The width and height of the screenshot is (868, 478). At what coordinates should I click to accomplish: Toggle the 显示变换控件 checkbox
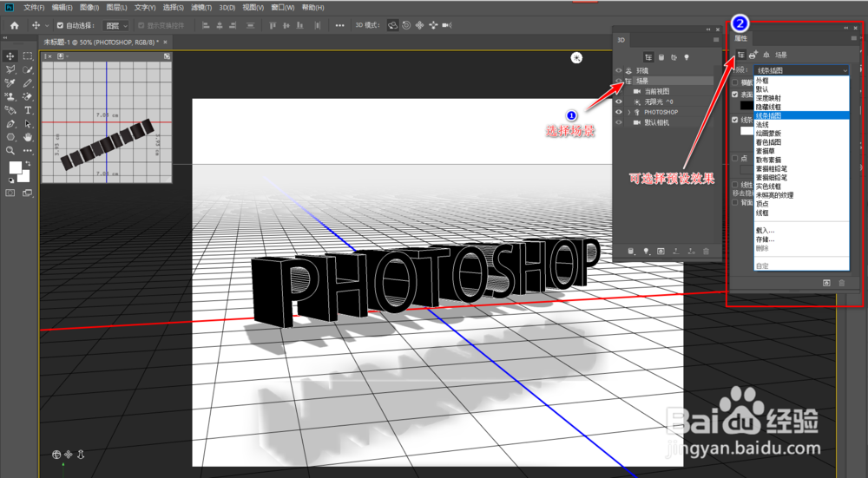pos(141,25)
